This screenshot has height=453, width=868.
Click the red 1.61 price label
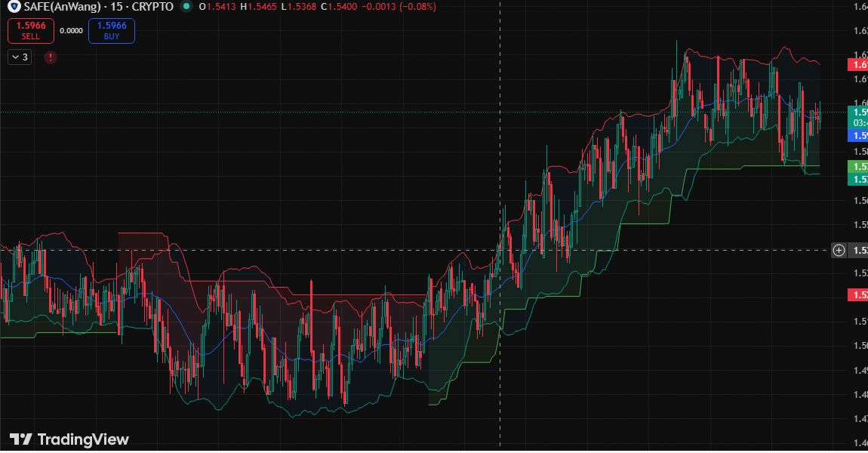859,65
